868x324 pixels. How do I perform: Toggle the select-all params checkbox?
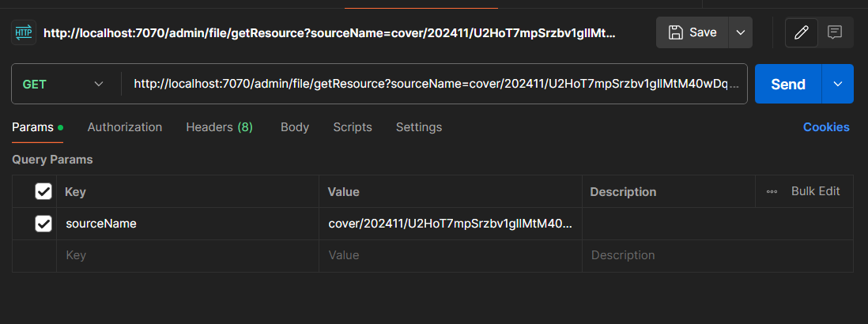click(43, 191)
